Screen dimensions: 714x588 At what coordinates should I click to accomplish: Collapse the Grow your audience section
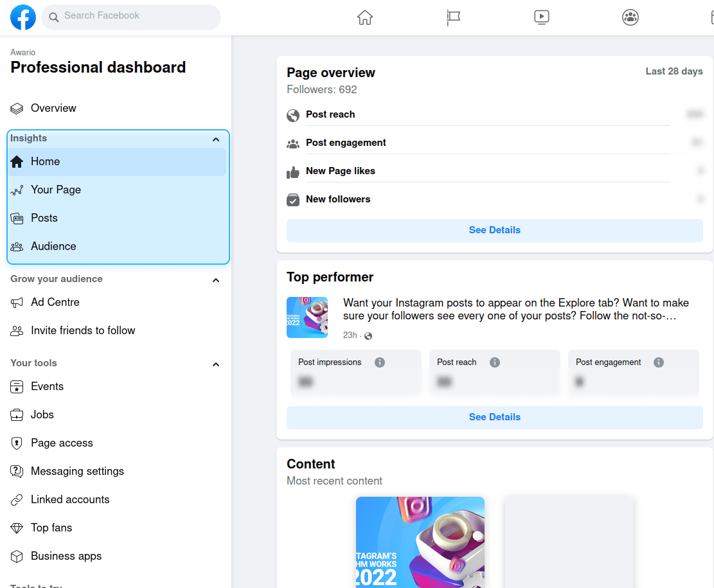[216, 280]
